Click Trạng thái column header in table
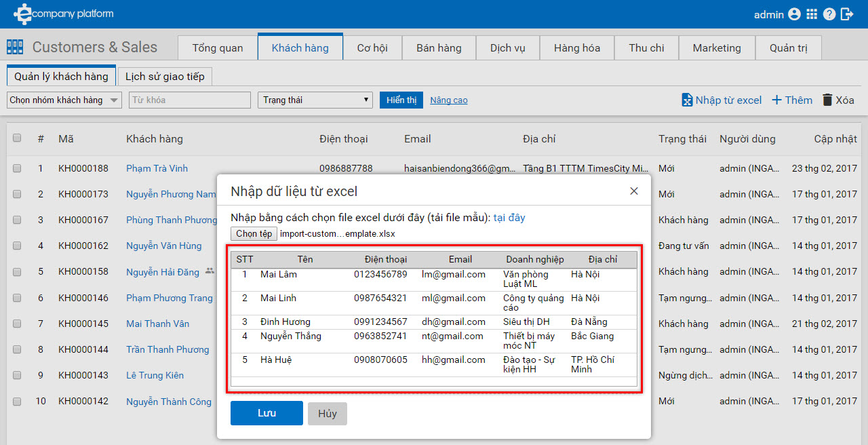The width and height of the screenshot is (868, 445). point(682,138)
